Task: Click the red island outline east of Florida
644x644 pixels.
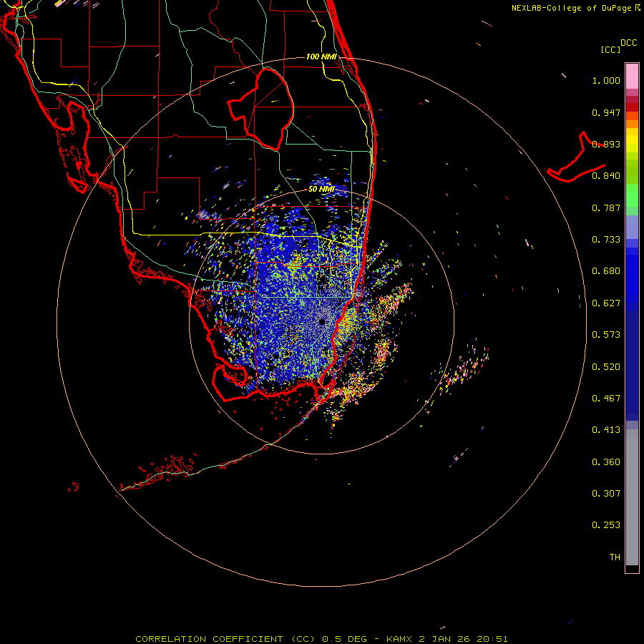Action: 576,157
